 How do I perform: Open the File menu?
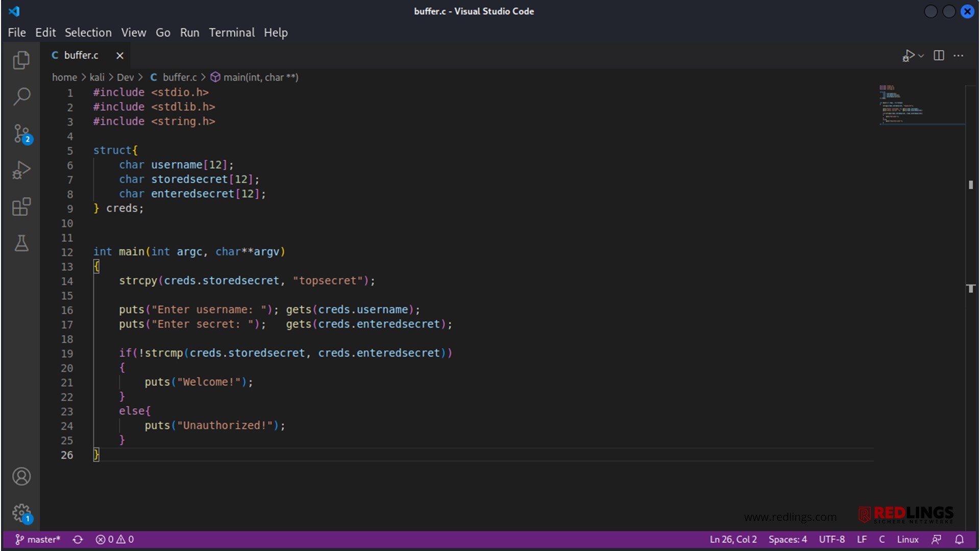coord(17,33)
